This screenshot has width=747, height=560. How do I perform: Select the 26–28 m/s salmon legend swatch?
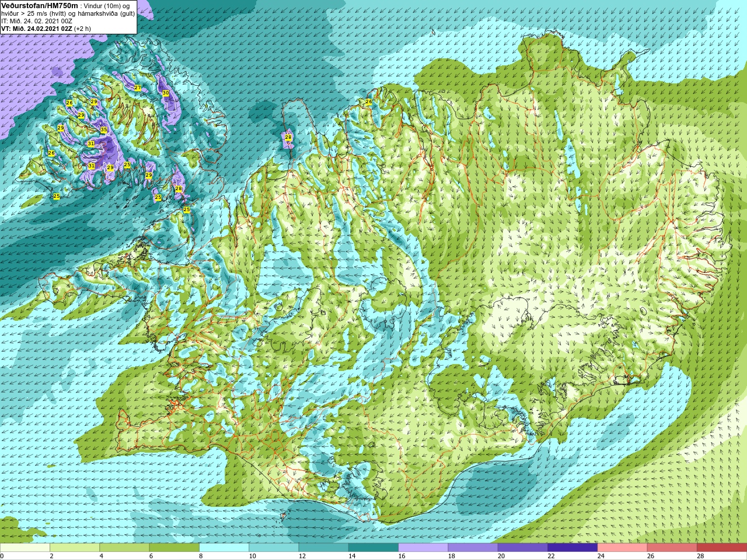(672, 548)
